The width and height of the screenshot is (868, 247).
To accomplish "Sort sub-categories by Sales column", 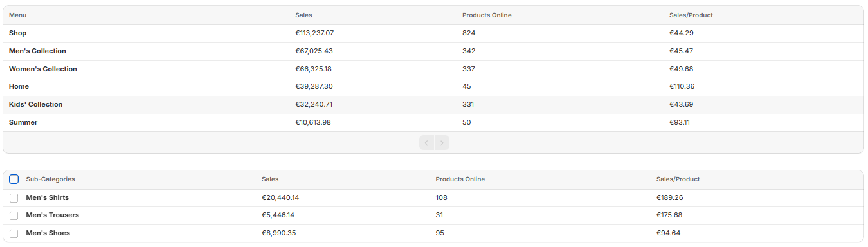I will click(270, 179).
